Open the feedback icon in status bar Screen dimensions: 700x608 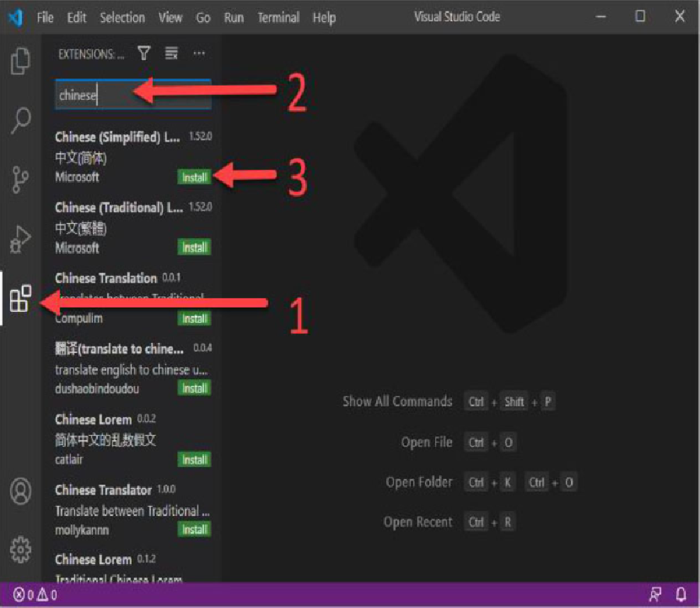coord(655,595)
